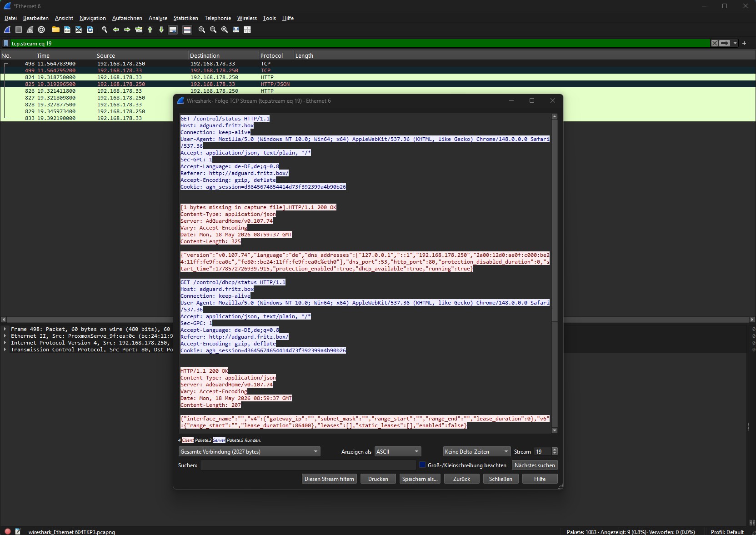Click expert info red circle in status bar
The width and height of the screenshot is (756, 535).
pyautogui.click(x=7, y=531)
